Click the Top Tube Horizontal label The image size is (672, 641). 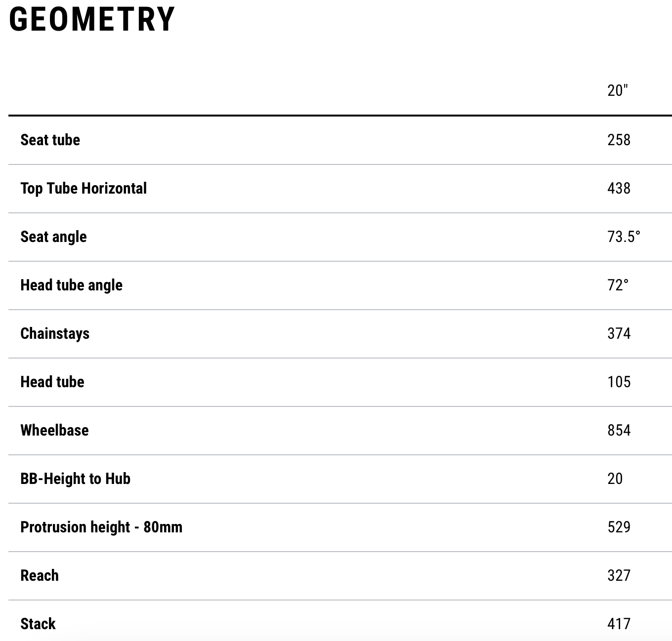(x=84, y=188)
